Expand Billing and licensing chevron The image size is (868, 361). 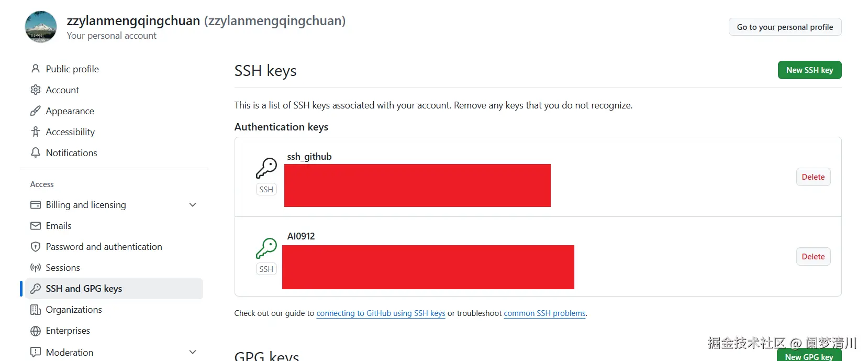click(x=193, y=205)
